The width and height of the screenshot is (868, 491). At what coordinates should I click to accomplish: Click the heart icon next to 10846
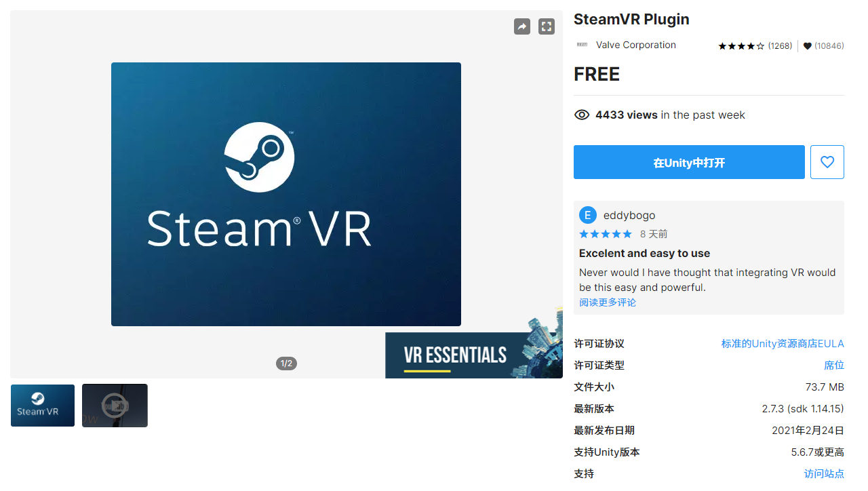click(808, 46)
